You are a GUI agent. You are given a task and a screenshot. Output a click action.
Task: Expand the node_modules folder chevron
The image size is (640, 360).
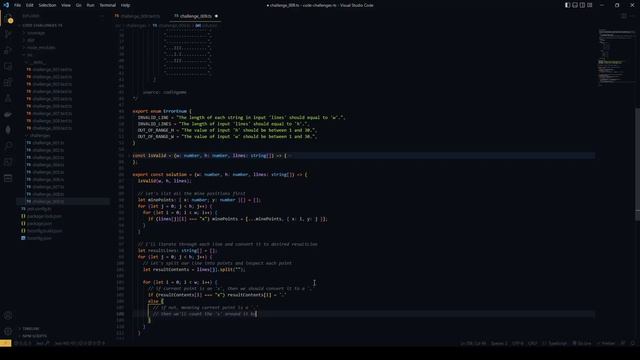click(24, 47)
